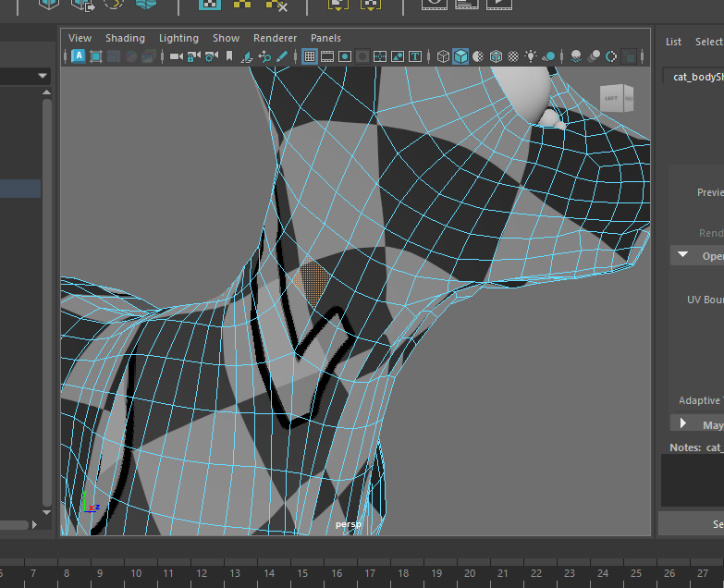Viewport: 724px width, 588px height.
Task: Toggle the viewport grid icon
Action: tap(310, 56)
